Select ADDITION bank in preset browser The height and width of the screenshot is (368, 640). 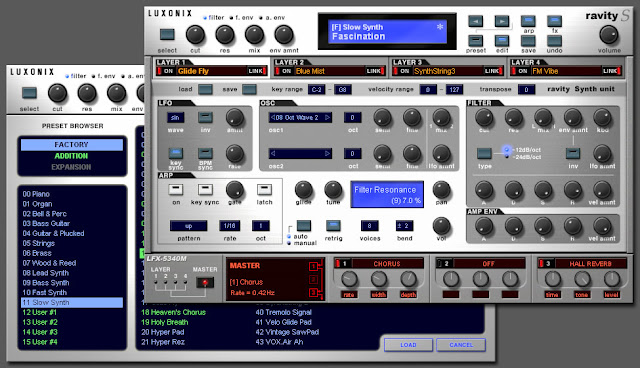pos(72,156)
